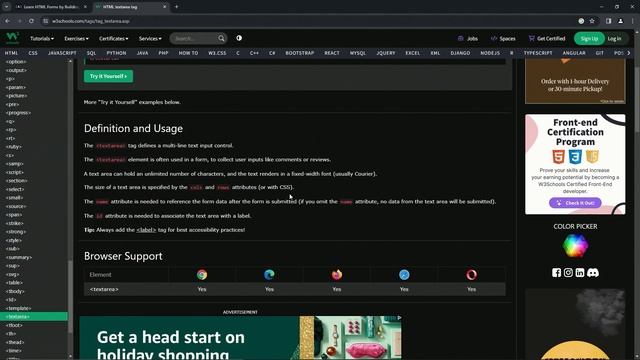
Task: Open the Jobs link
Action: pos(468,39)
